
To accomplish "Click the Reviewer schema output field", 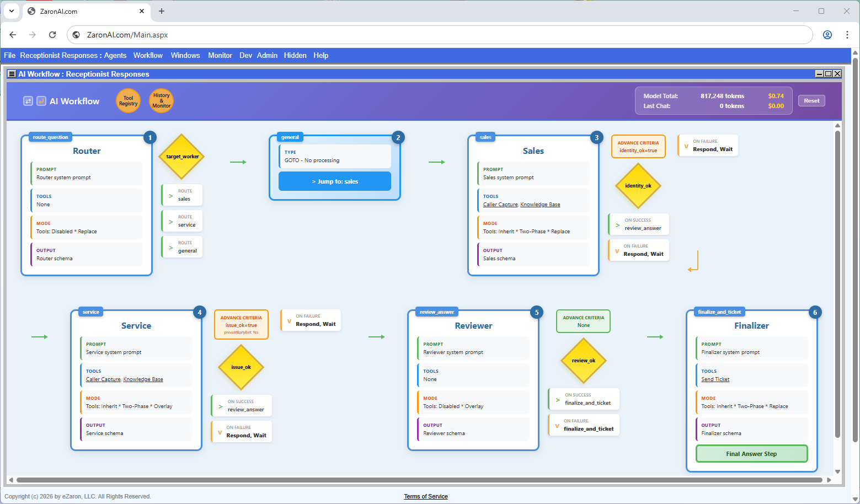I will pos(473,430).
